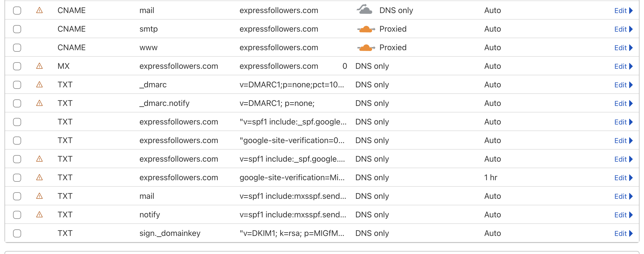Click the orange Proxied cloud for www

click(366, 48)
